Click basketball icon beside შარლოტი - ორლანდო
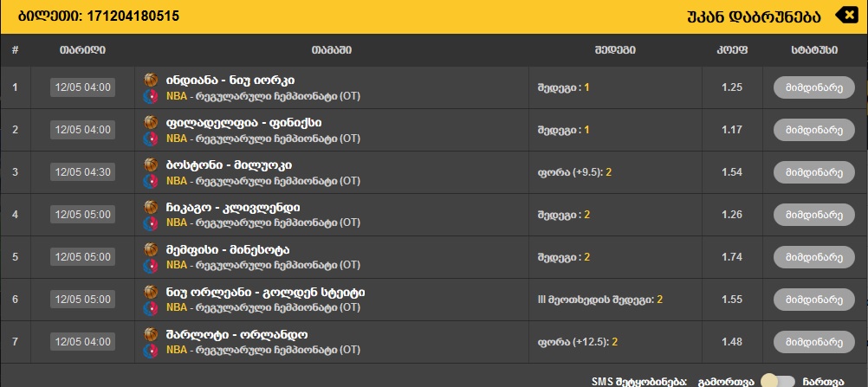The height and width of the screenshot is (387, 868). pos(151,333)
